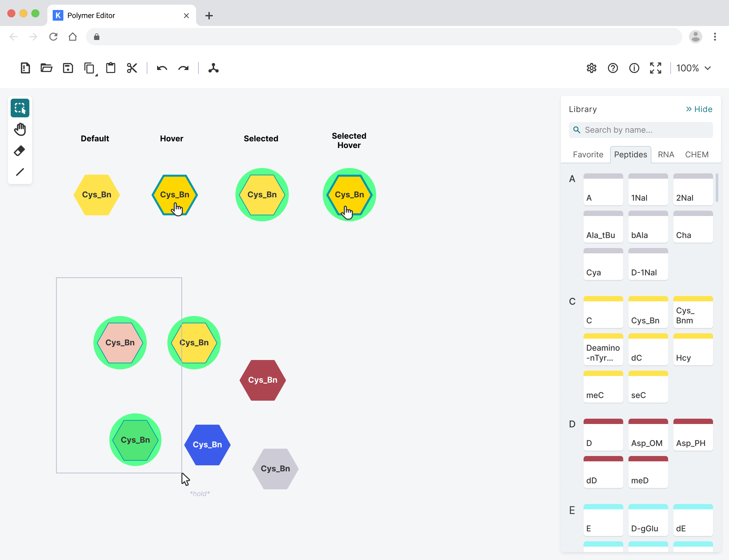Select the eraser tool

pyautogui.click(x=20, y=151)
